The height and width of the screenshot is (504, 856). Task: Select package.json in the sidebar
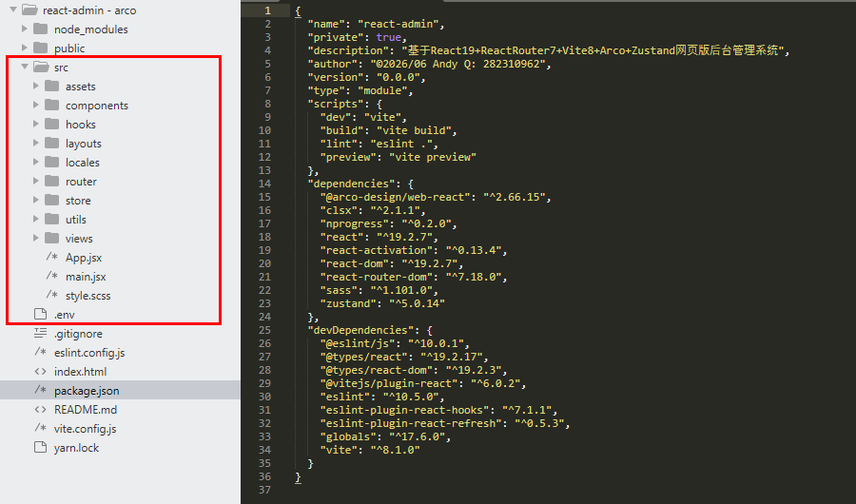click(x=87, y=391)
